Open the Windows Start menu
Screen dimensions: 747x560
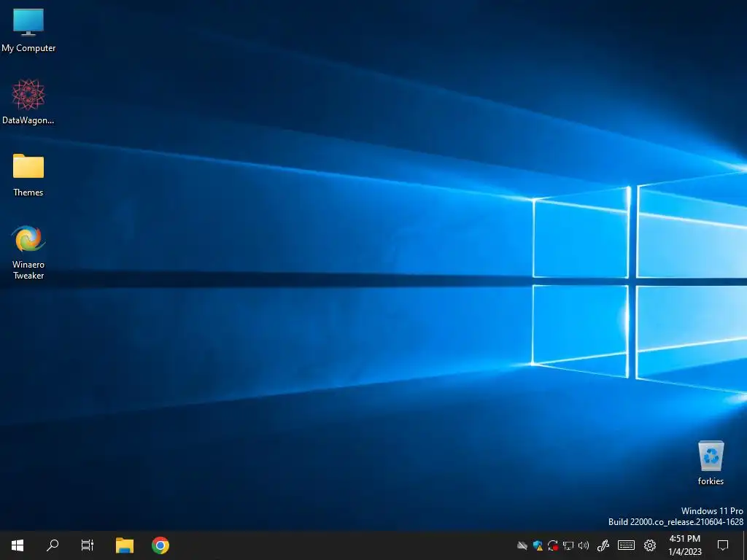coord(18,545)
